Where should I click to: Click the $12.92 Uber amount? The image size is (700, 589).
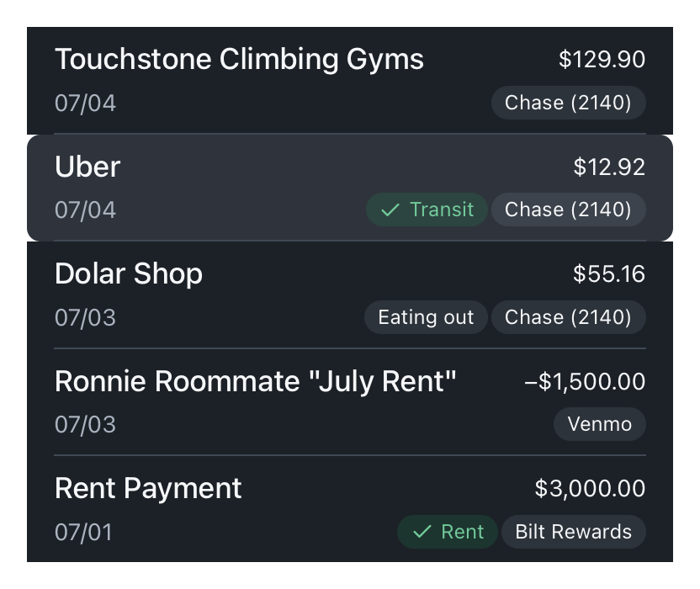coord(609,167)
